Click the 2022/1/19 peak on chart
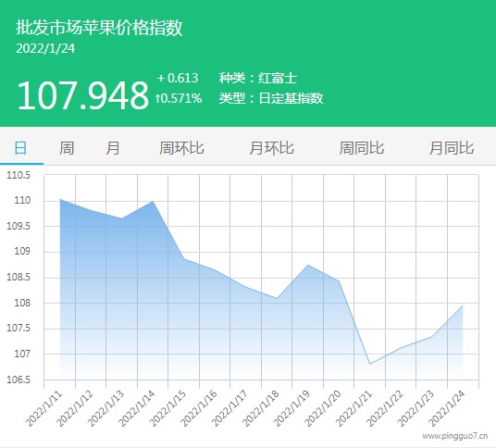Viewport: 496px width, 448px height. 308,265
